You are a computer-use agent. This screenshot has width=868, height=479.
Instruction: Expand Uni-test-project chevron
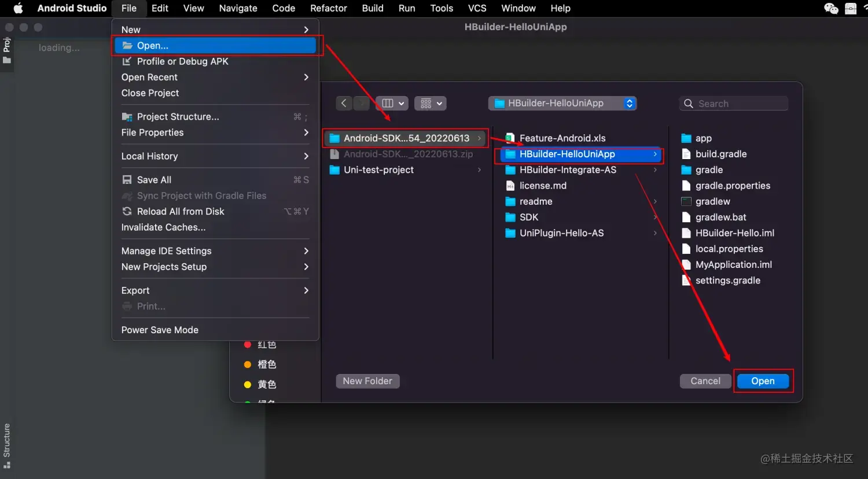[x=479, y=170]
